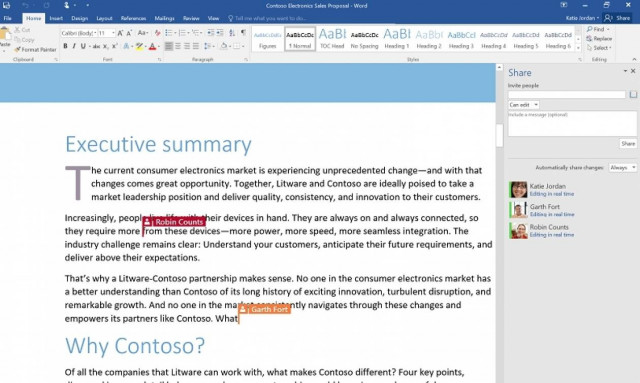The height and width of the screenshot is (383, 640).
Task: Click the Replace command in Editing group
Action: coord(599,39)
